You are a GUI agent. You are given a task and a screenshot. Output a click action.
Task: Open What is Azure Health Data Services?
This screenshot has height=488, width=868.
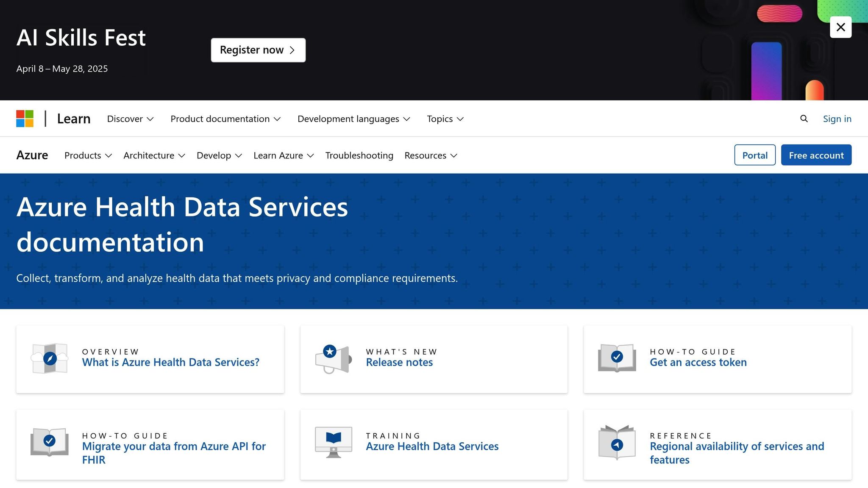pos(170,362)
